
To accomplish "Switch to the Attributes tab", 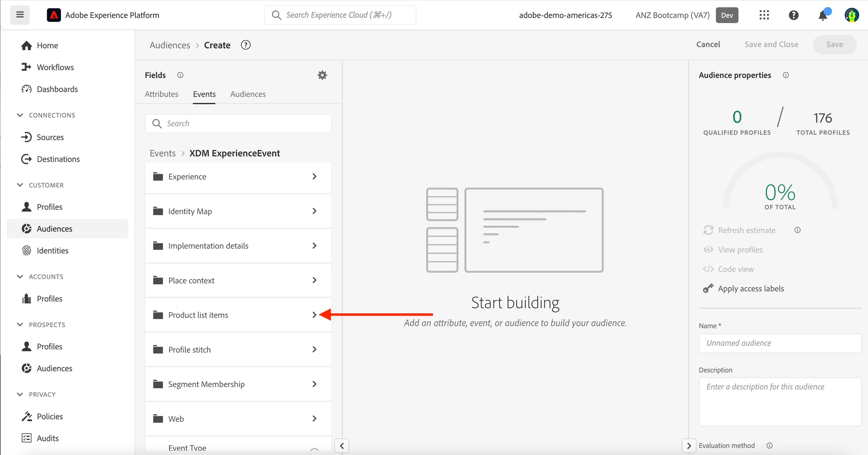I will [161, 94].
